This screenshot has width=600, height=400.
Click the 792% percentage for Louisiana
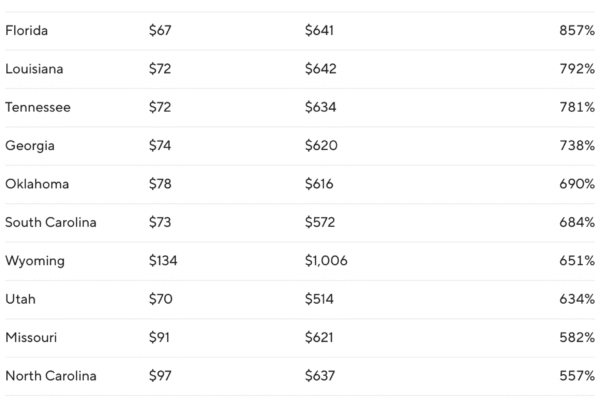pos(577,69)
